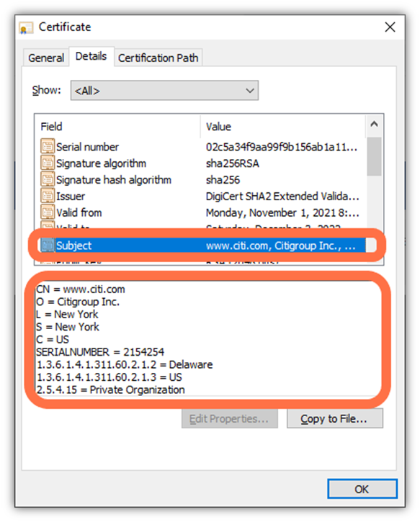Click the 2.5.4.15 = Private Organization line
The width and height of the screenshot is (420, 522).
pos(110,390)
